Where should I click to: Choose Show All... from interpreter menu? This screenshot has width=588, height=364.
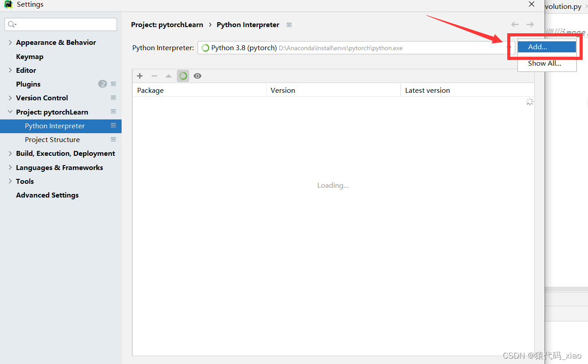[x=547, y=63]
